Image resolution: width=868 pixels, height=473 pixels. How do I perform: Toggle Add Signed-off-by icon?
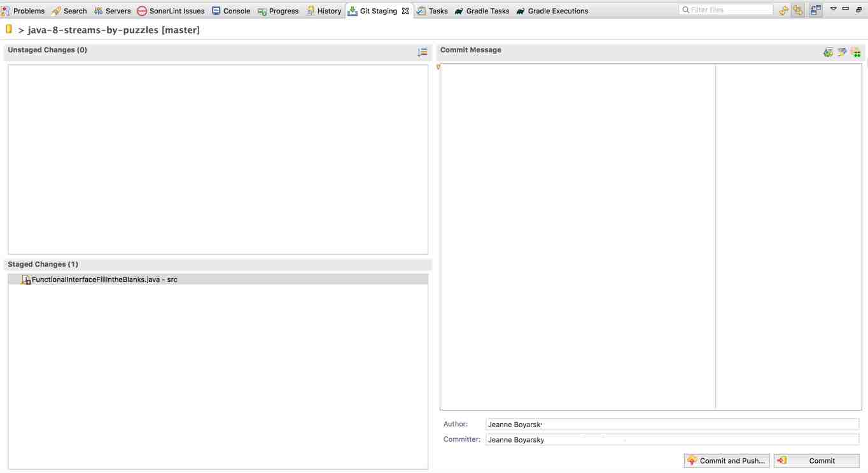coord(842,52)
